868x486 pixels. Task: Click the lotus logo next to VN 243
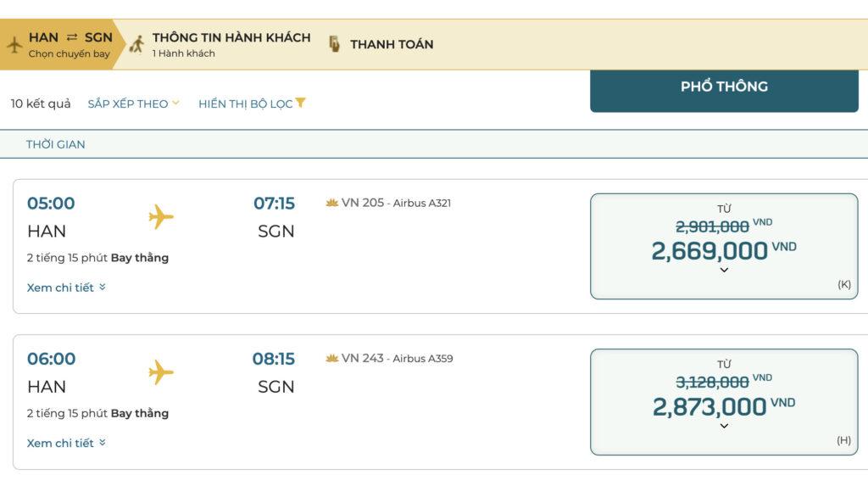(332, 359)
